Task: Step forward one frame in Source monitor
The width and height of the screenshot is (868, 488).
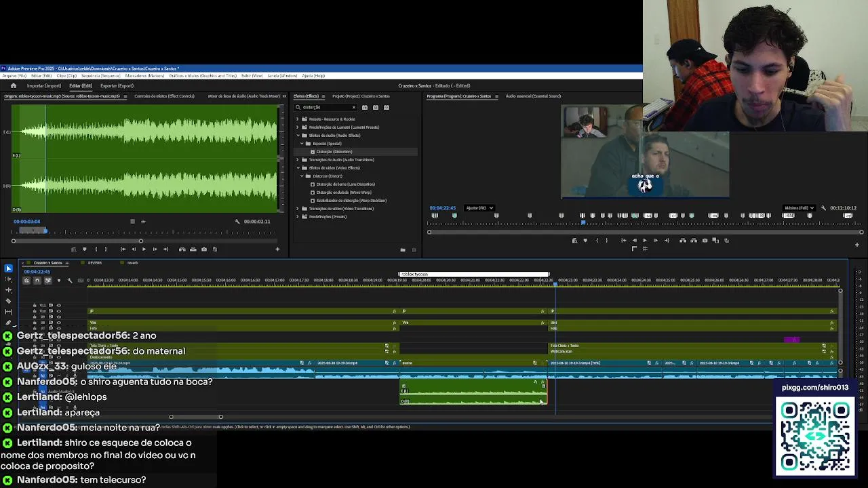Action: (155, 249)
